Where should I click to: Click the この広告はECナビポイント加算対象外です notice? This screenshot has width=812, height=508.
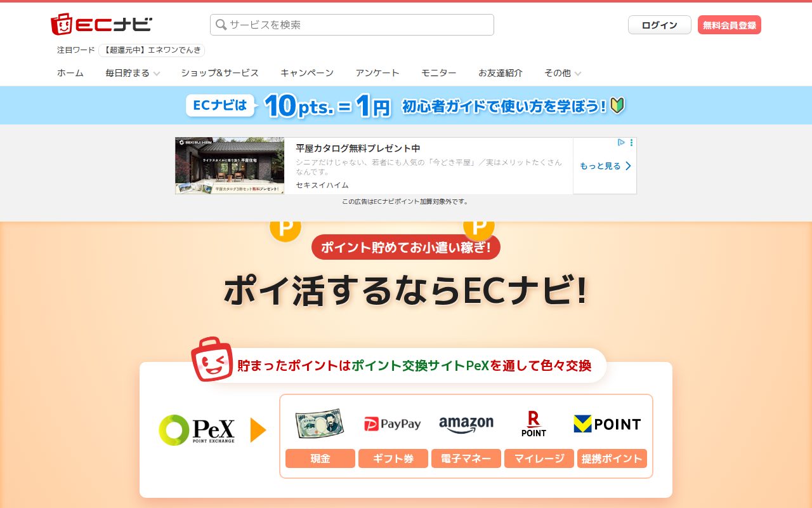coord(405,202)
